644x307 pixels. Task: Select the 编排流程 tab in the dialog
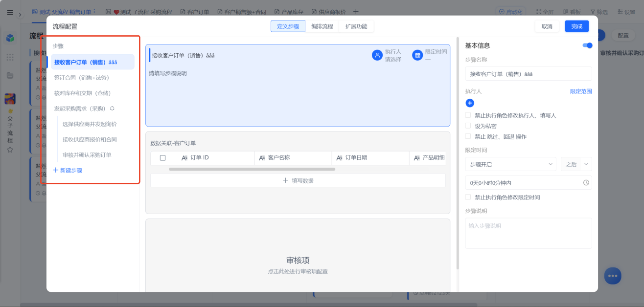pyautogui.click(x=322, y=26)
